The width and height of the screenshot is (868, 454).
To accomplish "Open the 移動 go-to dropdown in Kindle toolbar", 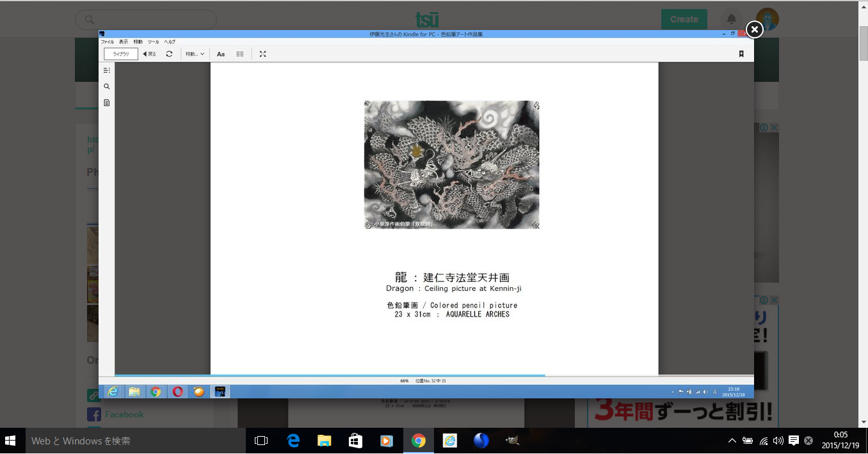I will point(195,54).
